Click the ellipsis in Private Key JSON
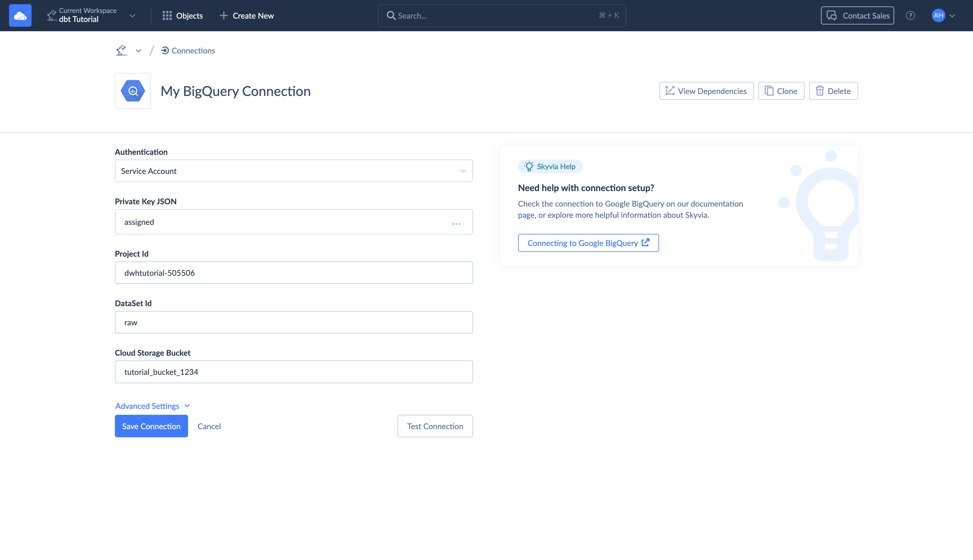973x560 pixels. 456,223
